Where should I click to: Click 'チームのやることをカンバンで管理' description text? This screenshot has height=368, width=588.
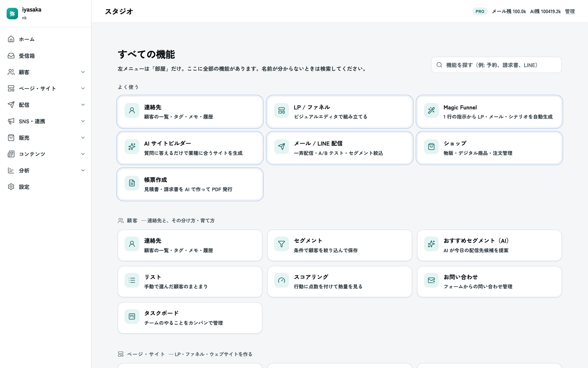pyautogui.click(x=184, y=323)
